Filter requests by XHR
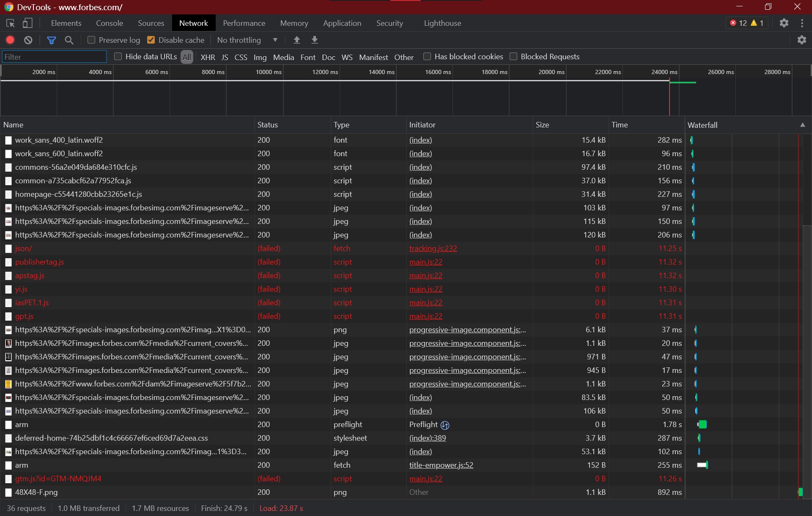This screenshot has height=516, width=812. (x=208, y=57)
